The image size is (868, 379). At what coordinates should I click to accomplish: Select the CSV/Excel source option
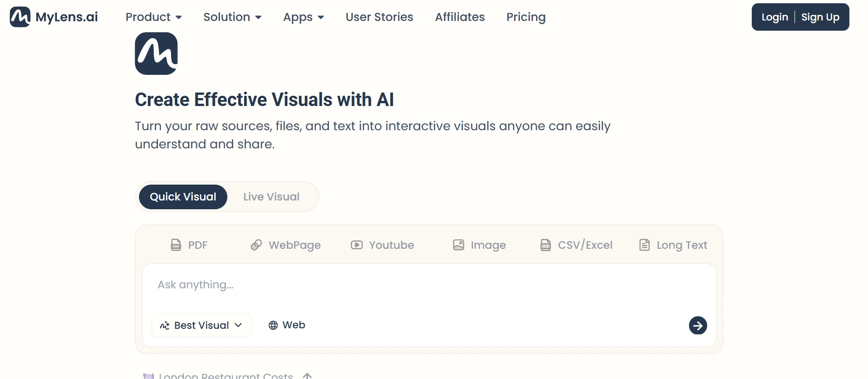pos(576,245)
